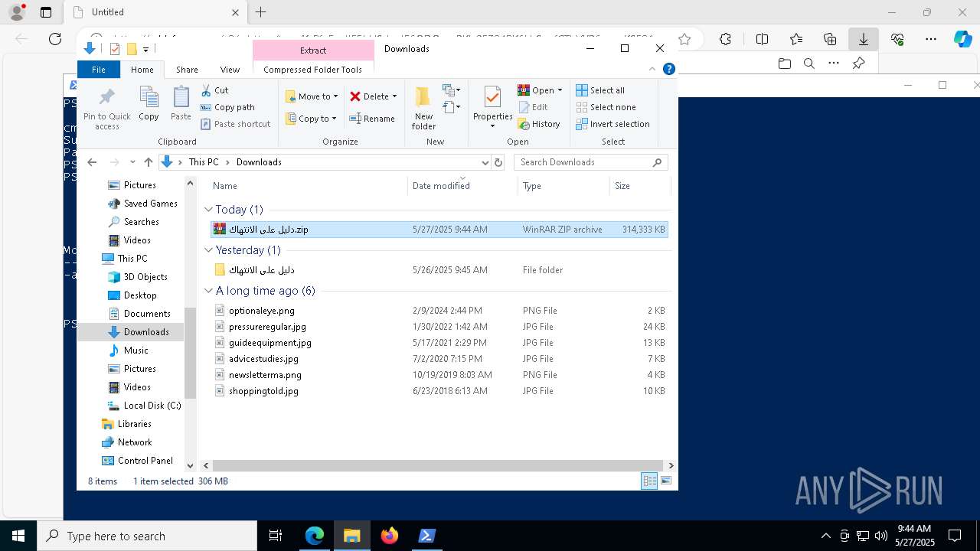This screenshot has height=551, width=980.
Task: Select Cut in Clipboard group
Action: pos(214,90)
